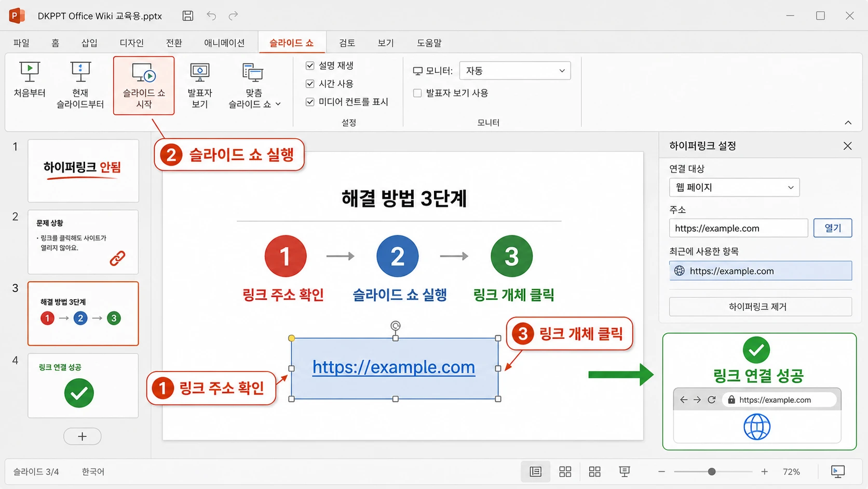Select slide 4 링크 연결 성공 thumbnail
868x489 pixels.
click(x=83, y=386)
